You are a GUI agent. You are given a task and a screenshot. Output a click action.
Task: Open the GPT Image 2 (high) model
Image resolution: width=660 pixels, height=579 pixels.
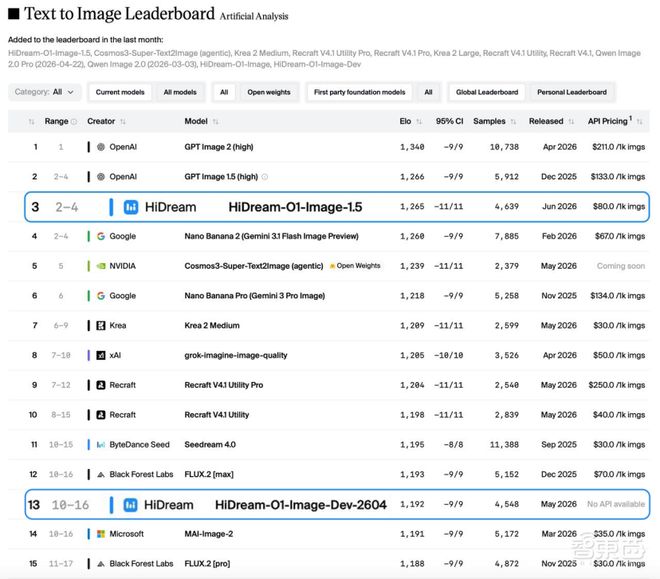click(x=219, y=147)
